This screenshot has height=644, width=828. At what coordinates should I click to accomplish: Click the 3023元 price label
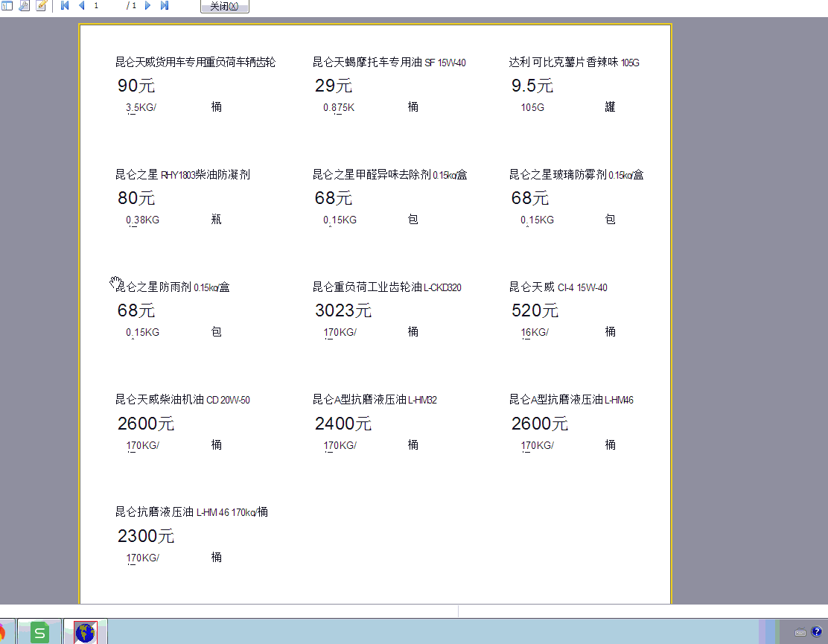(343, 310)
